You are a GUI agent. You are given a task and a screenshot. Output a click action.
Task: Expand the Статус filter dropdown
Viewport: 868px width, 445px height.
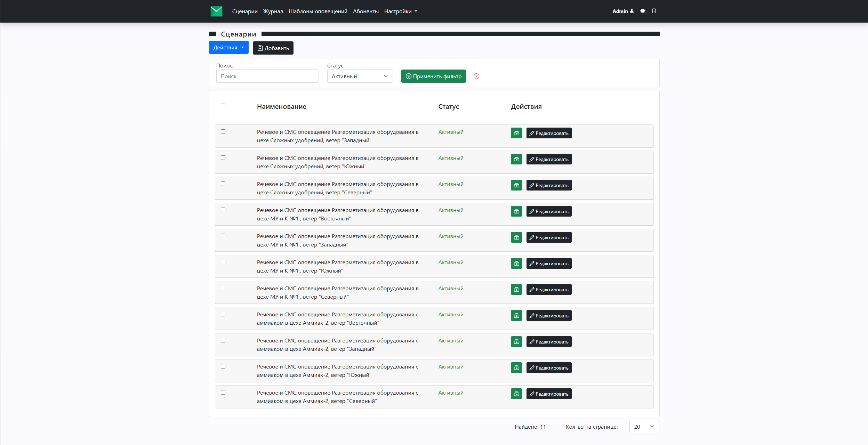(360, 76)
